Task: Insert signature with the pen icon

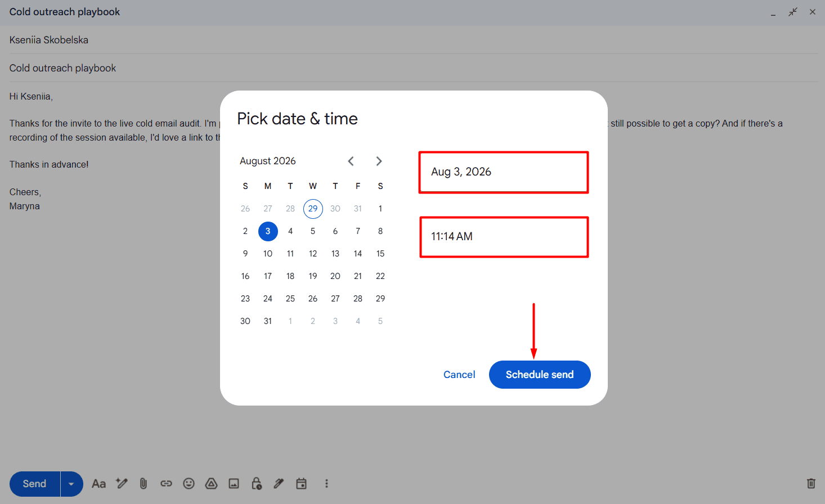Action: point(279,484)
